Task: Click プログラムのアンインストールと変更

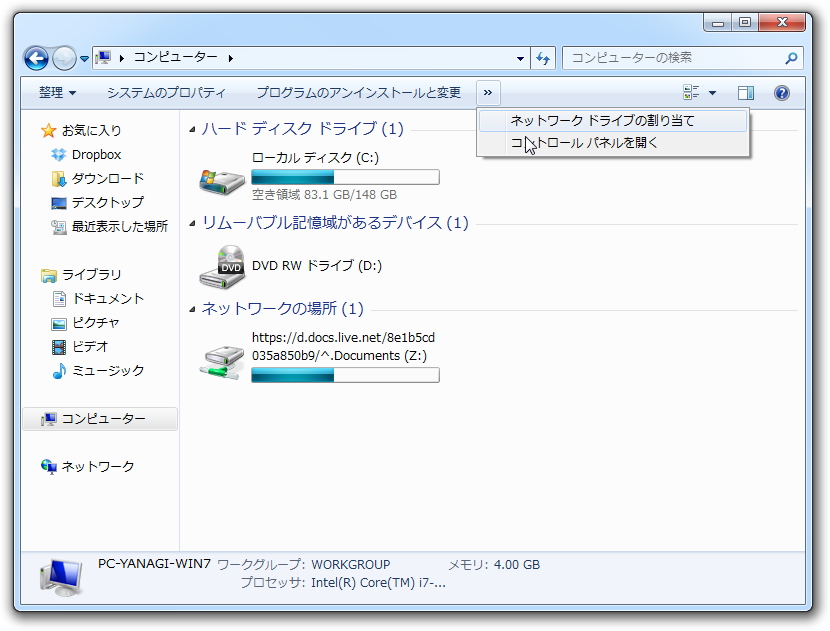Action: point(361,92)
